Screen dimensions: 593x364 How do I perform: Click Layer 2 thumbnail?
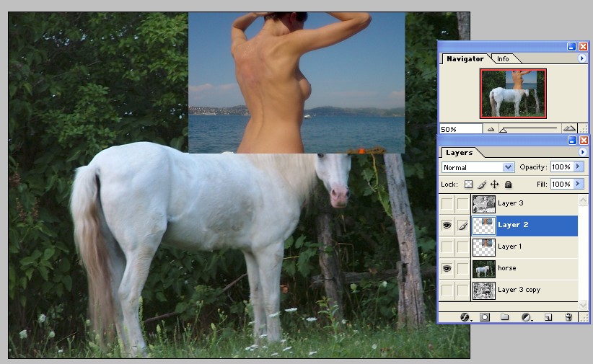click(483, 226)
